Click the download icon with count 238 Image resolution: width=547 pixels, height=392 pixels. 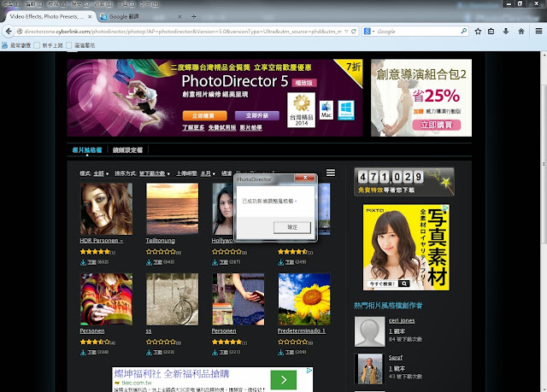click(x=84, y=352)
